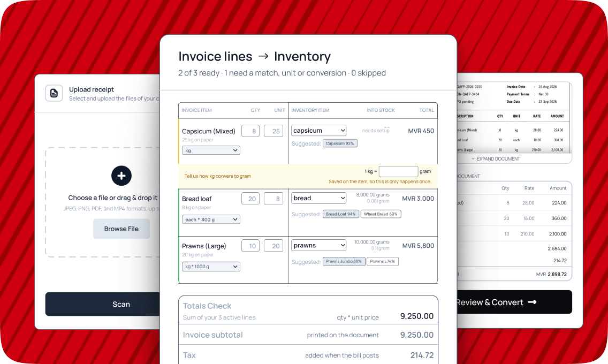
Task: Open the prawns inventory item dropdown
Action: click(319, 245)
